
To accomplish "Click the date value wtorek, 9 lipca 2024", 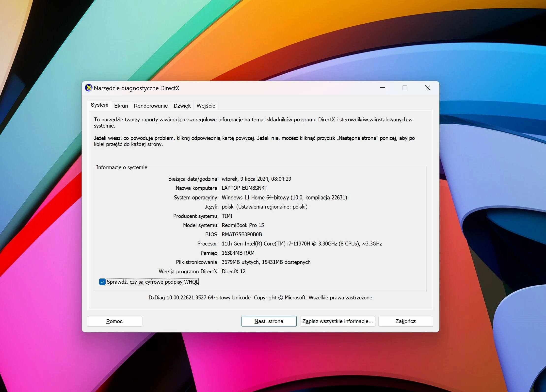I will [257, 179].
